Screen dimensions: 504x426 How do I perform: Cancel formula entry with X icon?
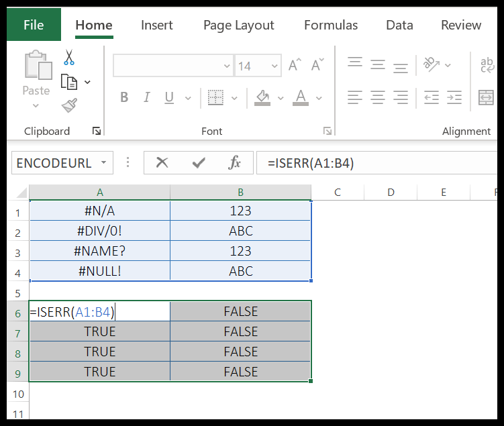tap(161, 162)
